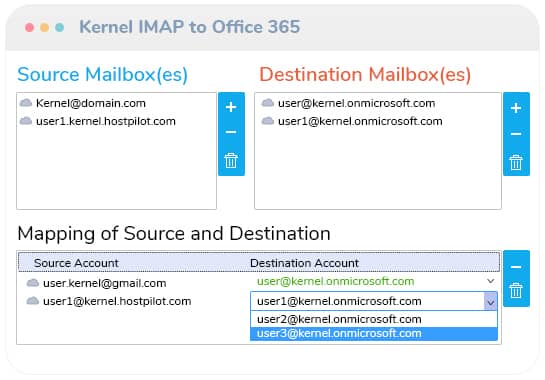Open user1@kernel.onmicrosoft.com combo box field
545x380 pixels.
(367, 301)
